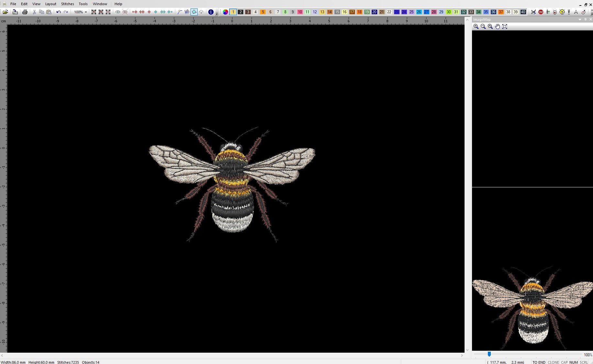Toggle the show stitches eye icon
This screenshot has height=364, width=593.
coord(118,12)
